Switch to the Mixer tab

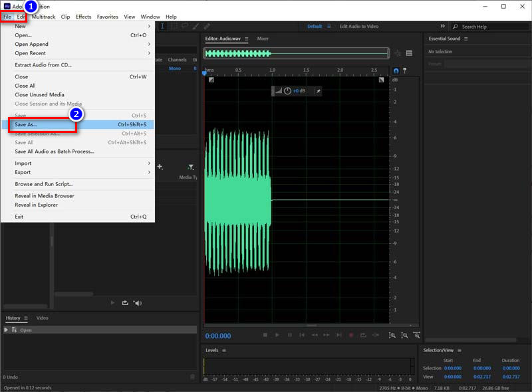pos(263,39)
